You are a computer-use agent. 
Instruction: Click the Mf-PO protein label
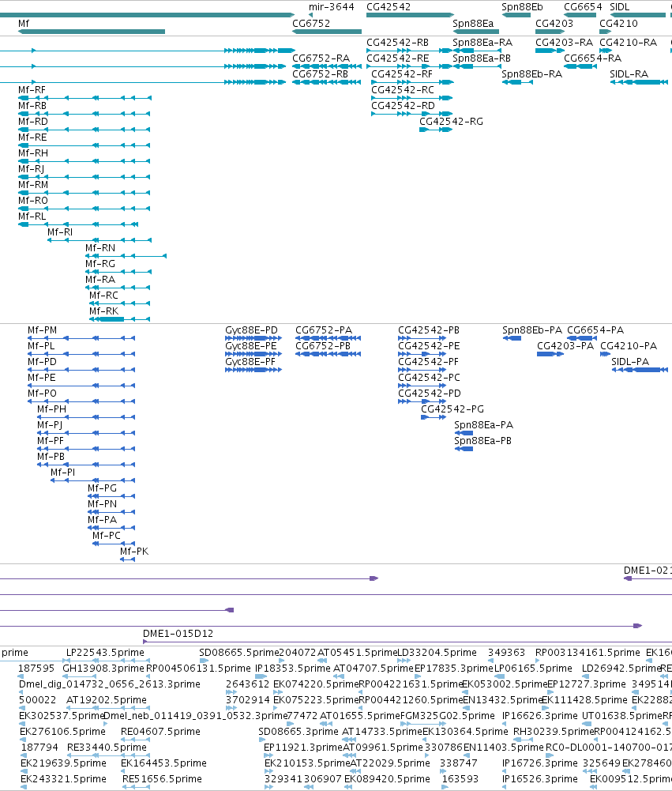pos(43,394)
